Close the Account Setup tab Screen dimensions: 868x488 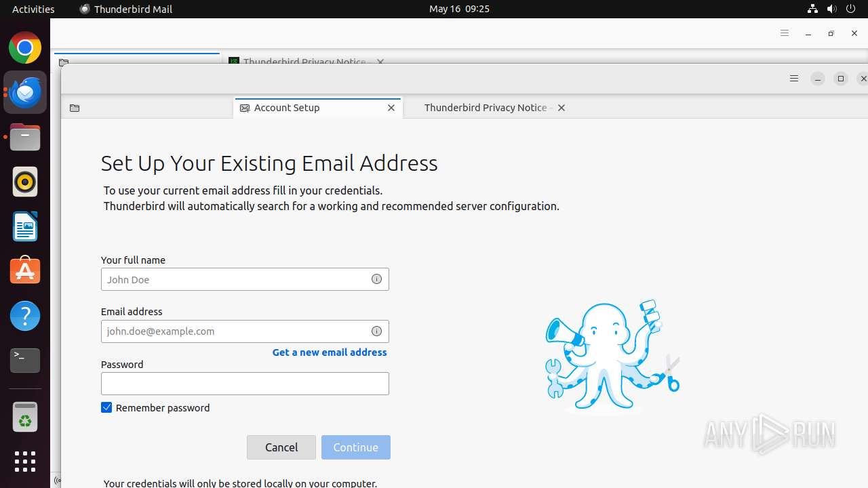391,108
